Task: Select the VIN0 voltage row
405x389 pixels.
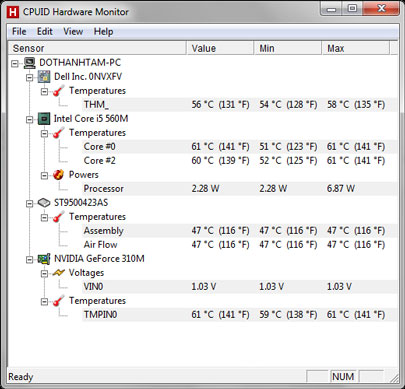Action: click(240, 287)
